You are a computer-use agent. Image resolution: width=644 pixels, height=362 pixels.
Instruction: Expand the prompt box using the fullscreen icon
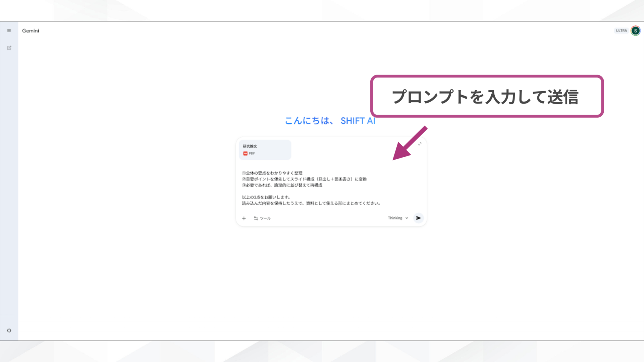[x=420, y=144]
